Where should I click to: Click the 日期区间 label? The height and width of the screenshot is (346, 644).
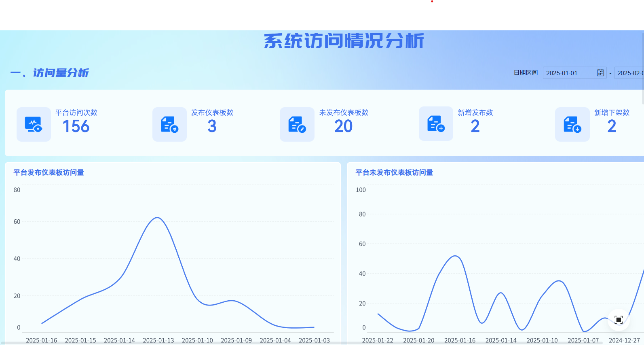[x=526, y=73]
